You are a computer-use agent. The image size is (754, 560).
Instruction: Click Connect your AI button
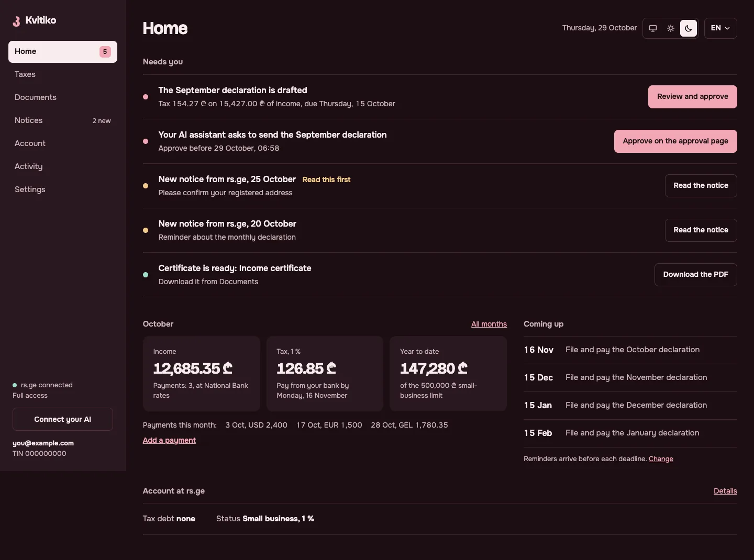click(x=63, y=419)
